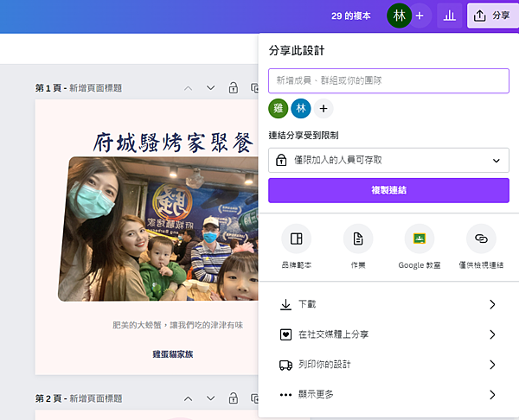
Task: Expand chevron on the 在社交媒體上分享 row
Action: click(x=492, y=334)
